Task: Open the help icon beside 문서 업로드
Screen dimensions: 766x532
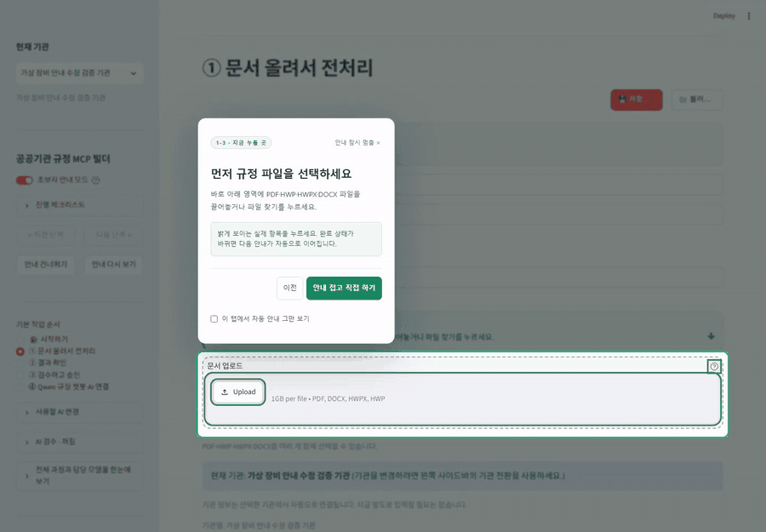Action: click(x=714, y=366)
